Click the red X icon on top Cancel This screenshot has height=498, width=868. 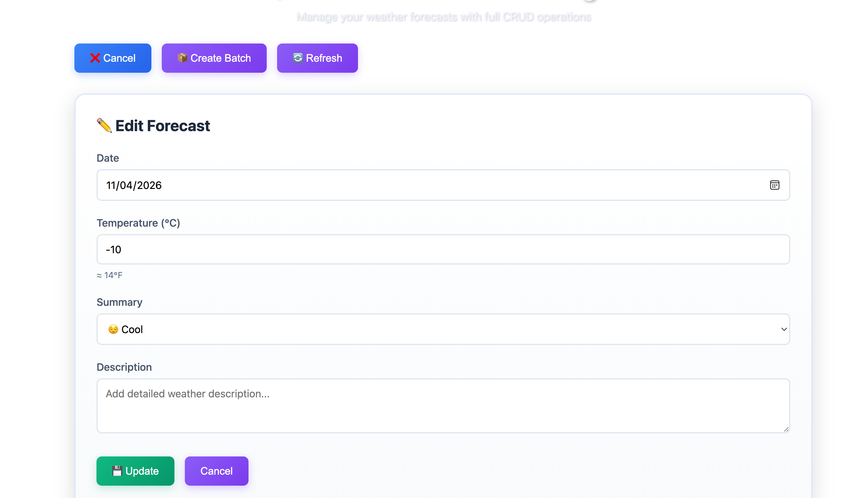click(95, 58)
